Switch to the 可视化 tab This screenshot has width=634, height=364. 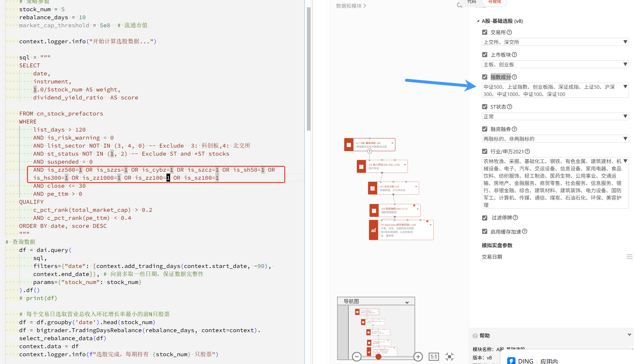(495, 2)
